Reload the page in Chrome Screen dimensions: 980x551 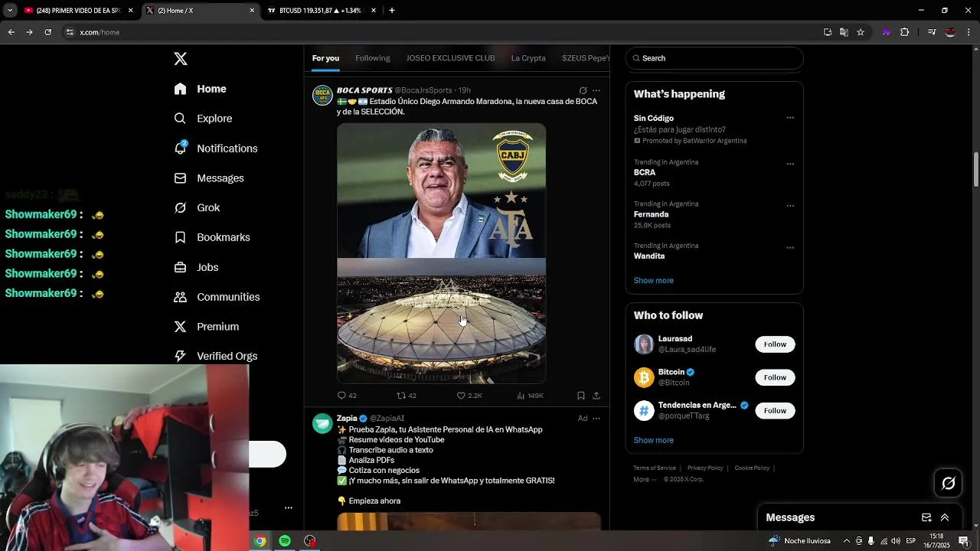[47, 32]
